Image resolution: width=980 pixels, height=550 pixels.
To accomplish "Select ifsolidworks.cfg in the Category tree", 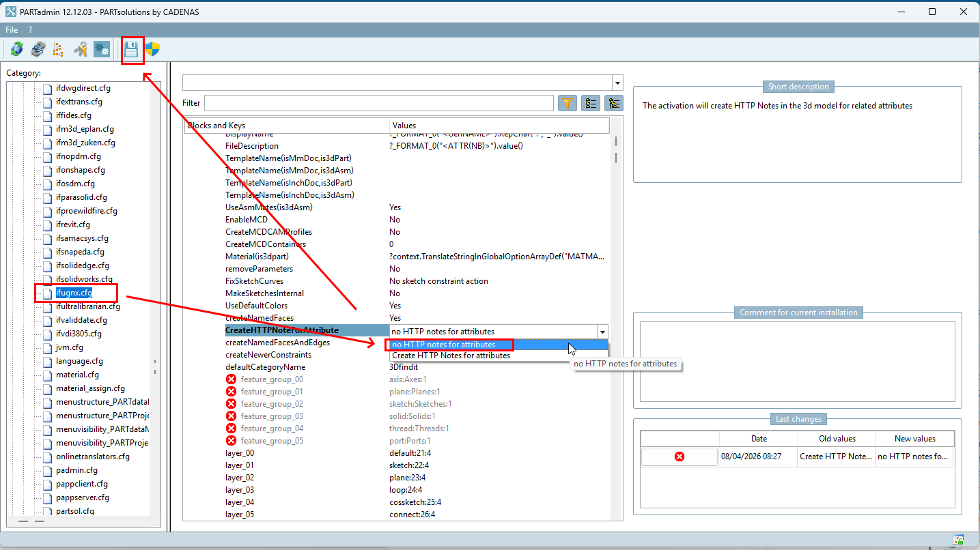I will click(84, 279).
